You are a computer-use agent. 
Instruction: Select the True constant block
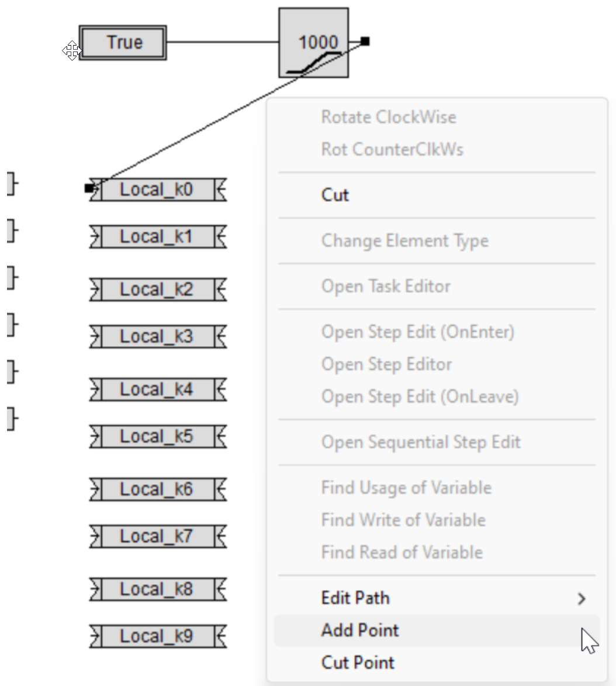coord(123,43)
